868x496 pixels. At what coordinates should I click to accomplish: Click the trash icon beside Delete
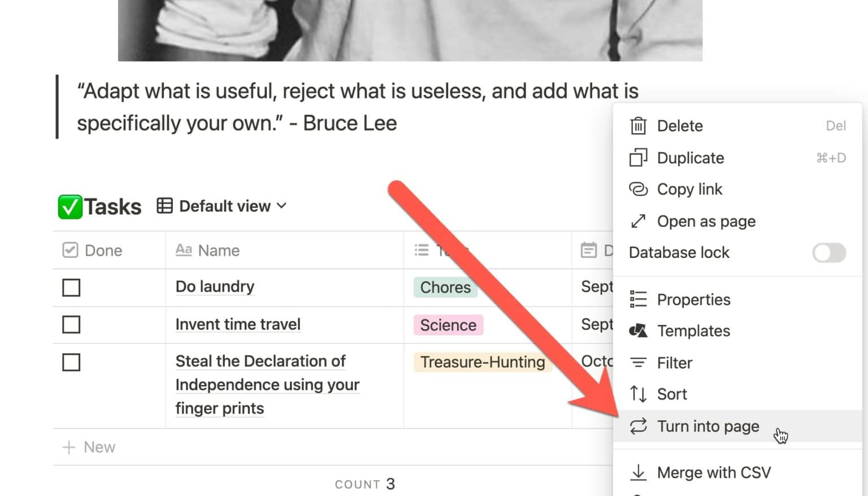pos(639,126)
